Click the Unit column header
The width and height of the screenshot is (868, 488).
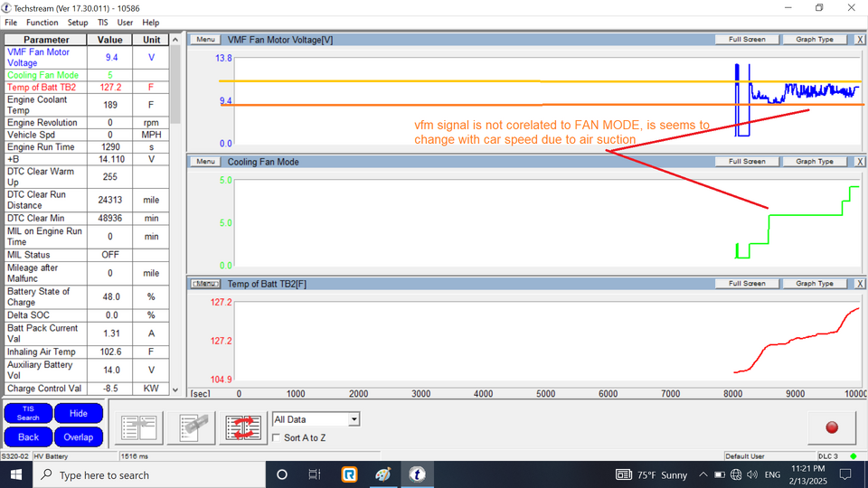pyautogui.click(x=151, y=40)
